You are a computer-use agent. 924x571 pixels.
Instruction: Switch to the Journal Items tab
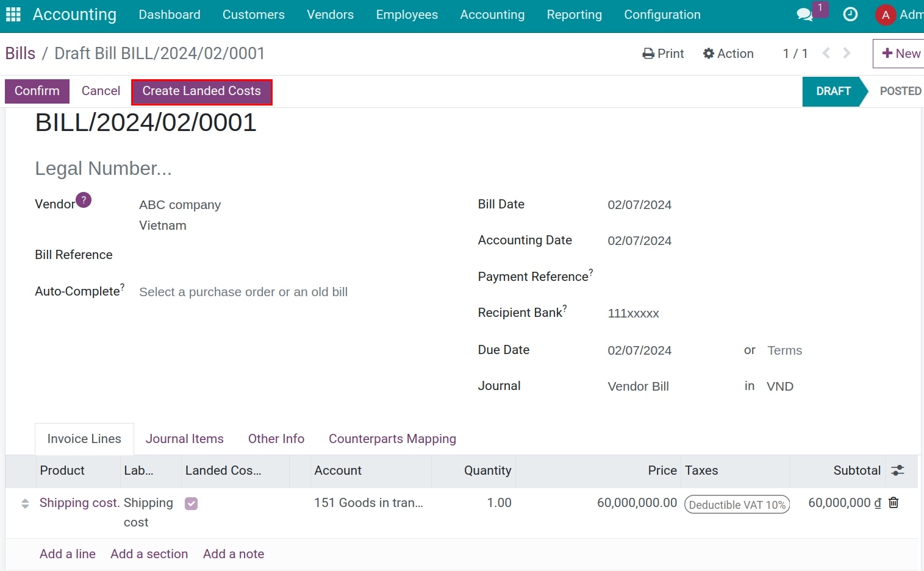184,438
